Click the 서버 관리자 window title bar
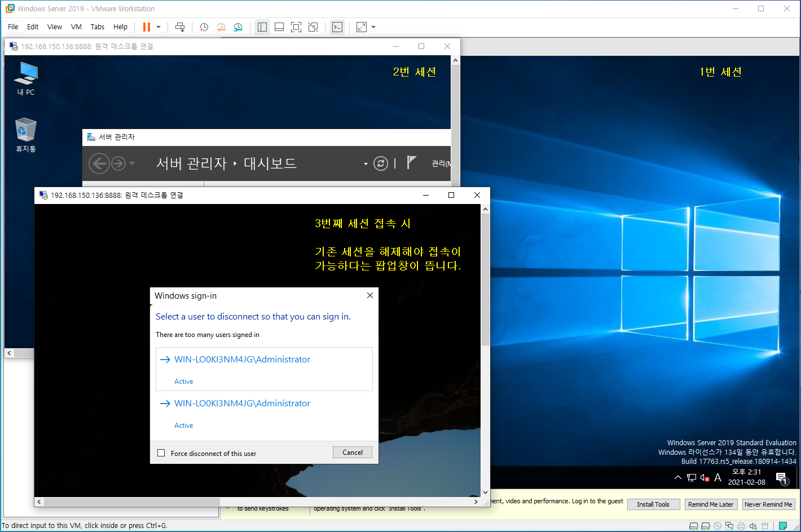Screen dimensions: 801x532 click(x=267, y=137)
